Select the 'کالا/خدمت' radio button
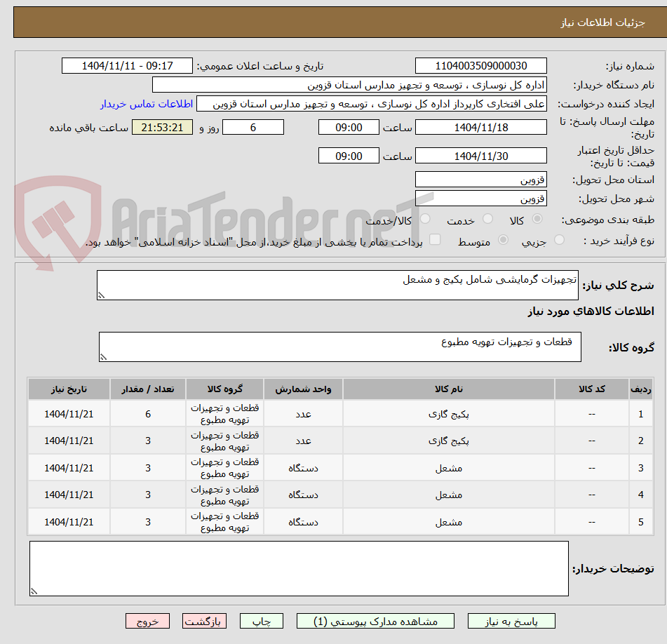 pos(425,219)
